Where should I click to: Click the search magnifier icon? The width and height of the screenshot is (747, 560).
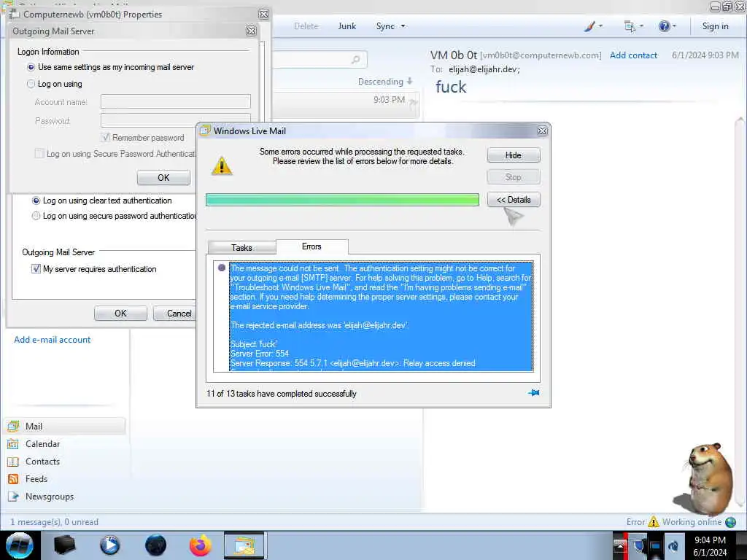click(x=355, y=60)
